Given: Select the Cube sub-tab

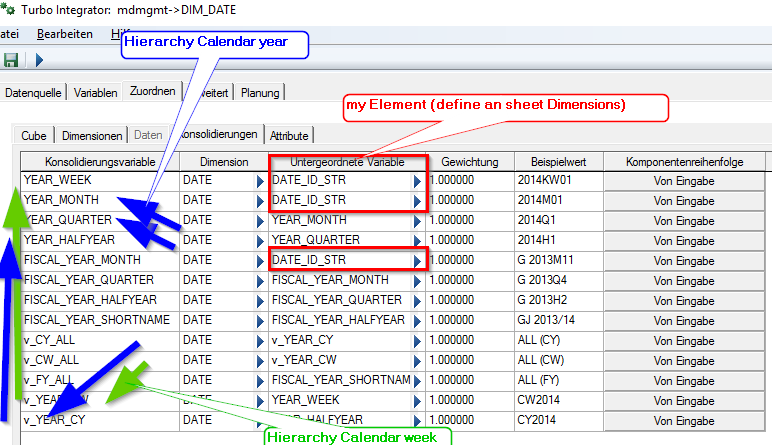Looking at the screenshot, I should click(35, 135).
